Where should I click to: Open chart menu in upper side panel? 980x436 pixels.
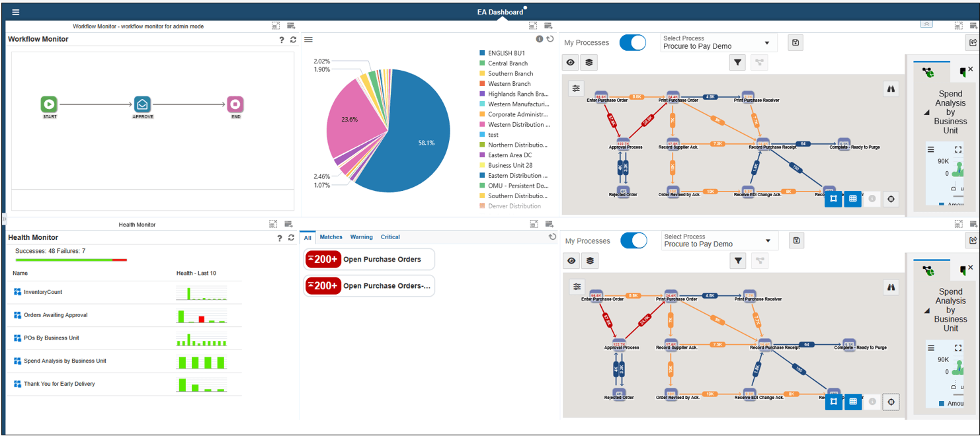930,149
